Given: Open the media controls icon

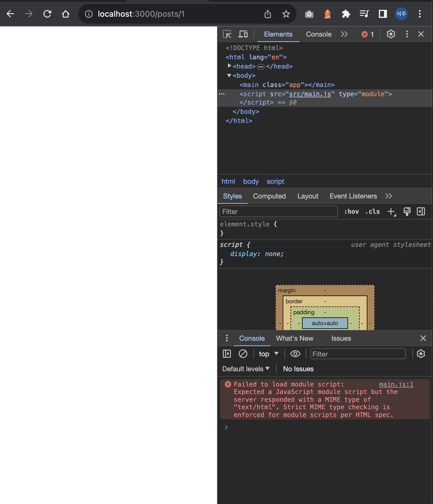Looking at the screenshot, I should click(x=364, y=14).
